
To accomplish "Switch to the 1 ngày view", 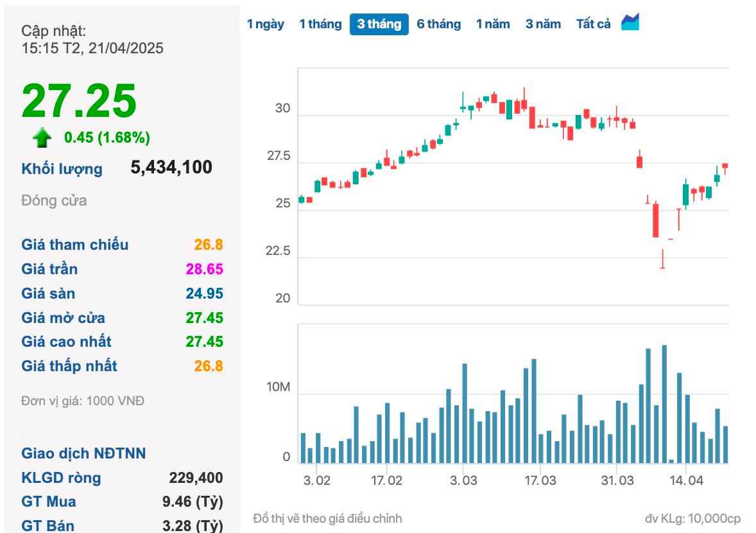I will click(266, 23).
